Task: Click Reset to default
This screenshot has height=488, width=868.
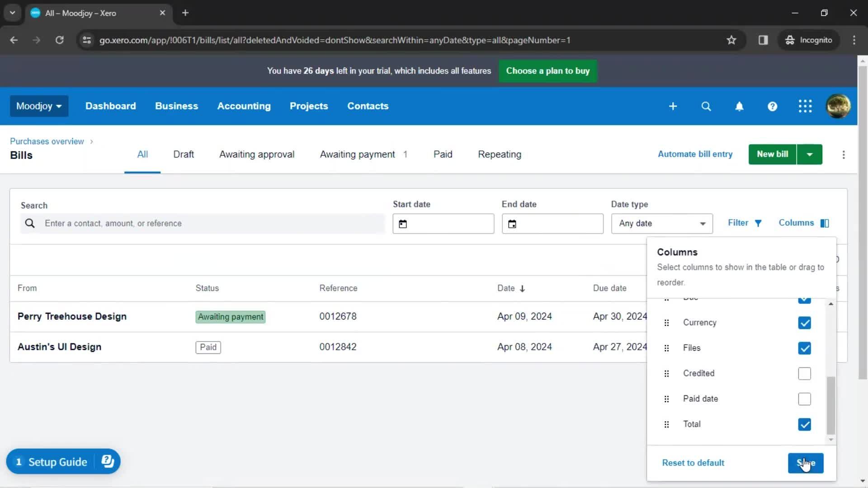Action: [x=693, y=463]
